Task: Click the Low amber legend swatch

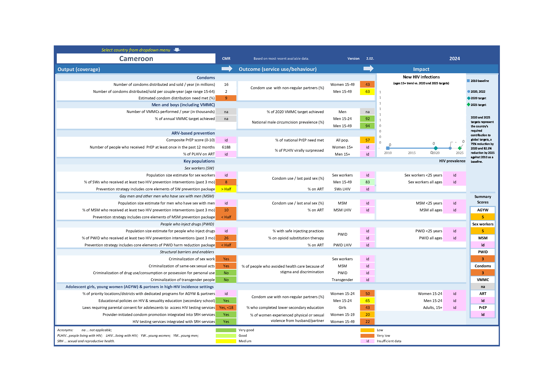Action: pyautogui.click(x=367, y=330)
